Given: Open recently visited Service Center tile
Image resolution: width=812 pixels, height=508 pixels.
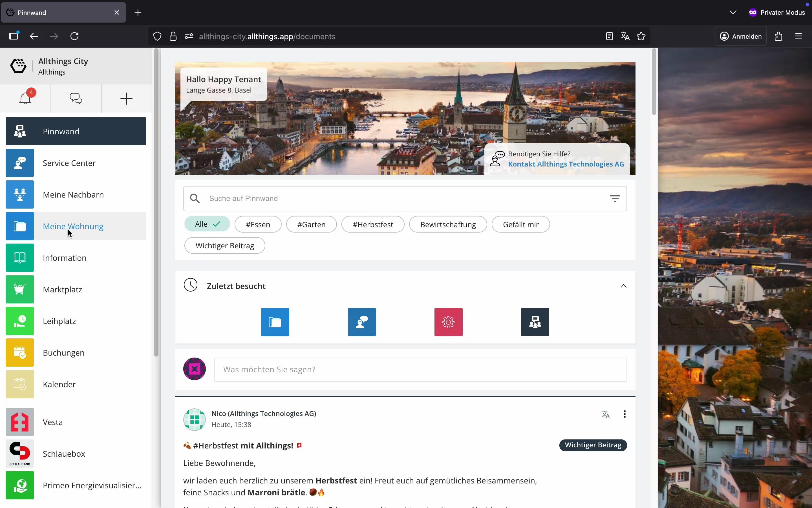Looking at the screenshot, I should pyautogui.click(x=362, y=322).
